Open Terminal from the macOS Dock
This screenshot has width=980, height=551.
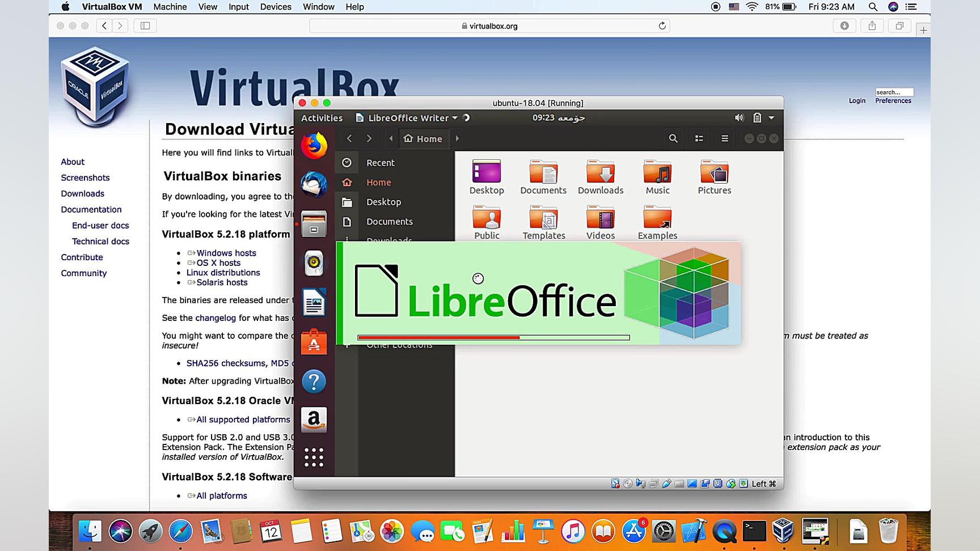coord(754,532)
